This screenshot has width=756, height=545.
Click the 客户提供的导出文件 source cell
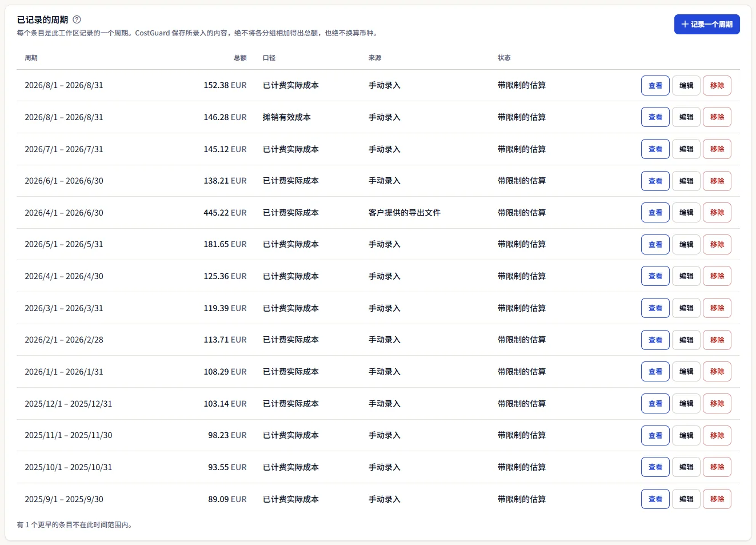click(405, 213)
